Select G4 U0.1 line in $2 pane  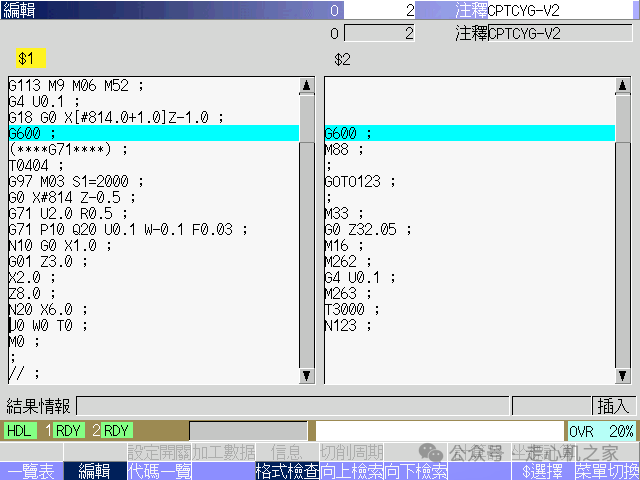(x=470, y=278)
